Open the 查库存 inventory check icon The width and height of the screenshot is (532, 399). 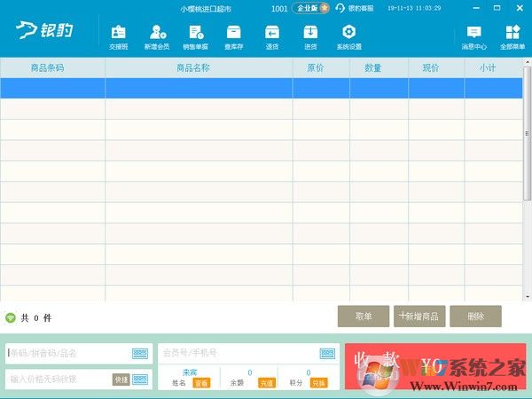click(233, 36)
